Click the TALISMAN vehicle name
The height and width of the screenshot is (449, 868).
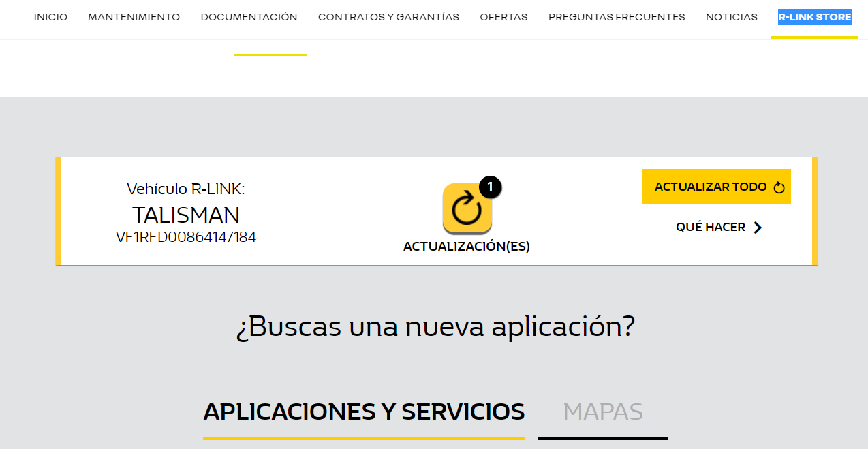(x=186, y=215)
